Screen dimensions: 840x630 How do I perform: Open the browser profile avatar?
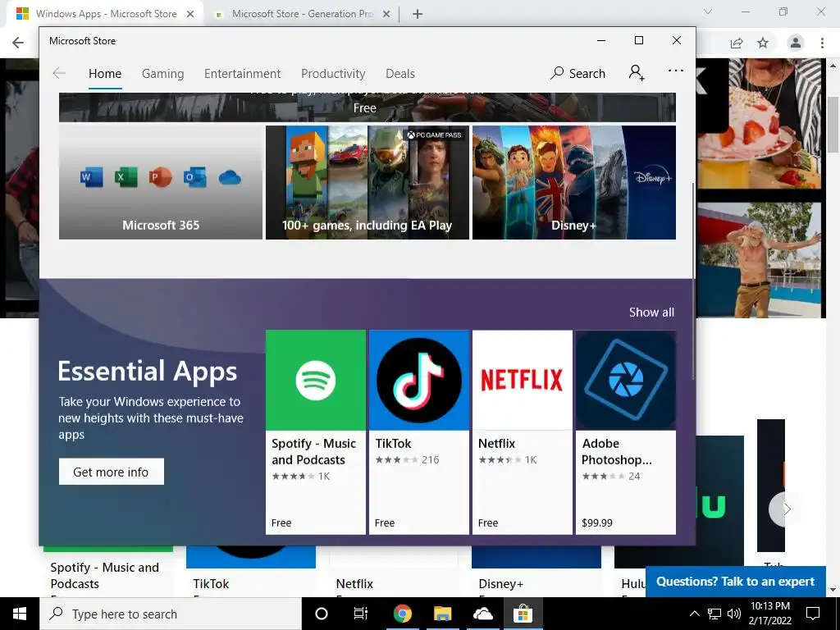coord(796,43)
